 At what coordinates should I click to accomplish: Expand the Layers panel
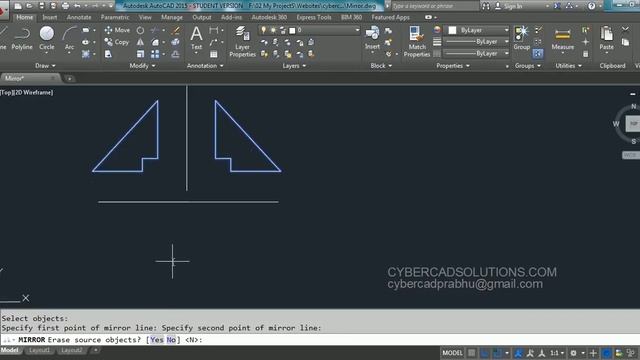point(294,66)
